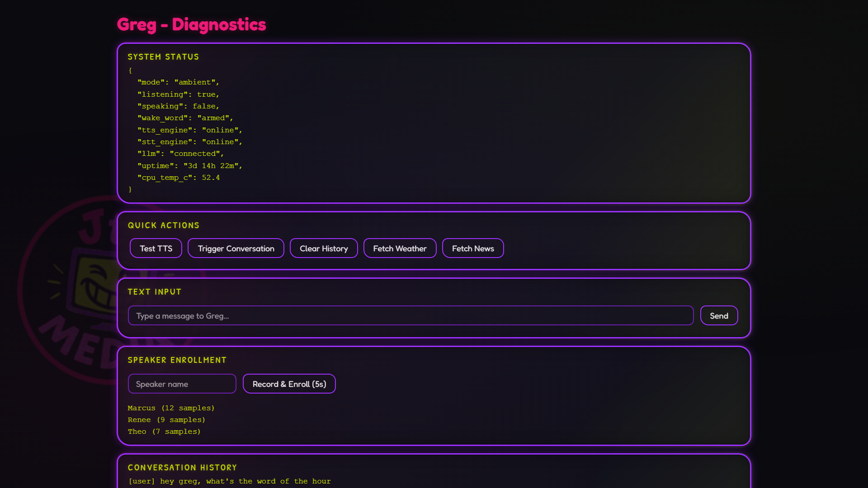The height and width of the screenshot is (488, 868).
Task: Fetch Weather via quick action
Action: coord(400,248)
